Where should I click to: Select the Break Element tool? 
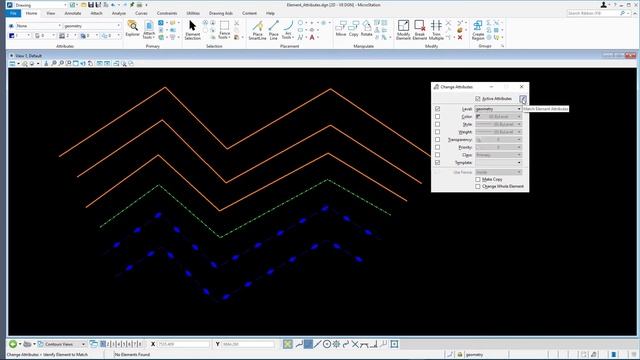(420, 30)
